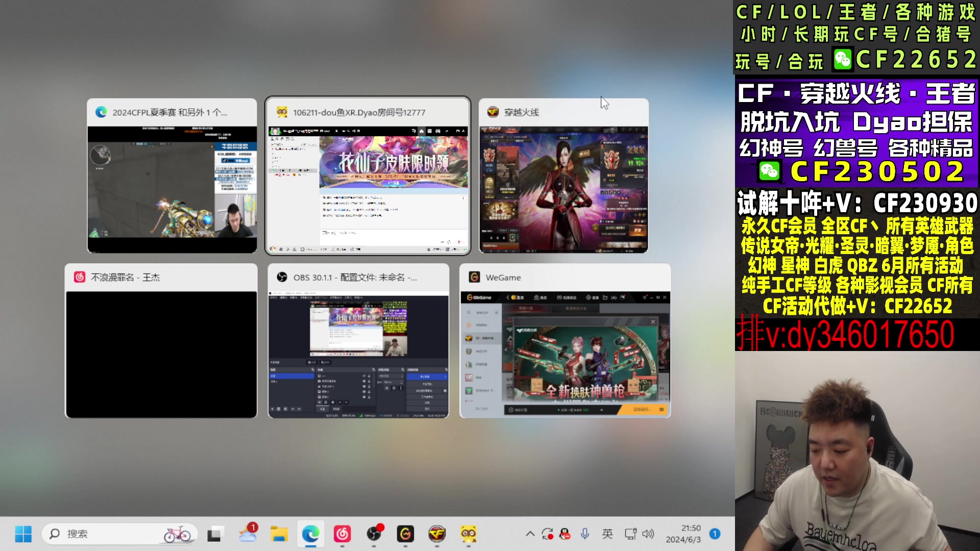
Task: Switch to the 106211-dou鱼XR.Dyao window
Action: (x=367, y=176)
